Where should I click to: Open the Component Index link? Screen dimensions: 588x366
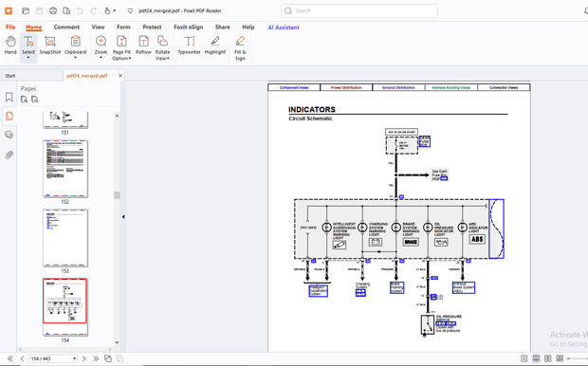coord(294,87)
